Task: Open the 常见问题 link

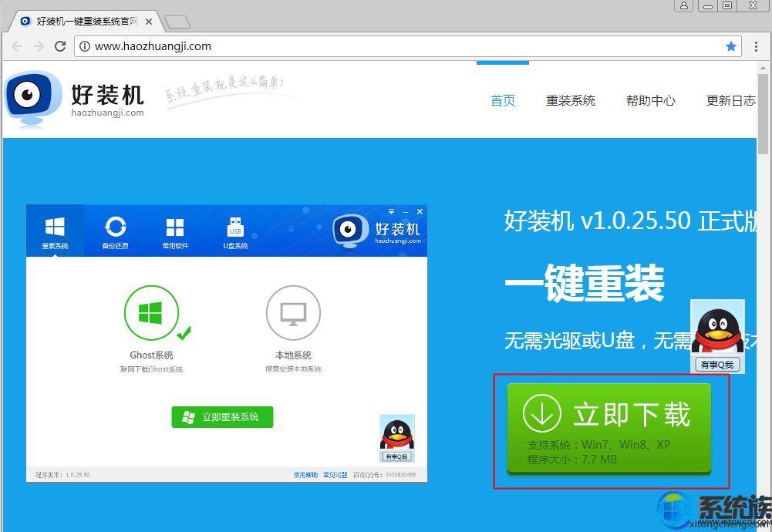Action: [335, 475]
